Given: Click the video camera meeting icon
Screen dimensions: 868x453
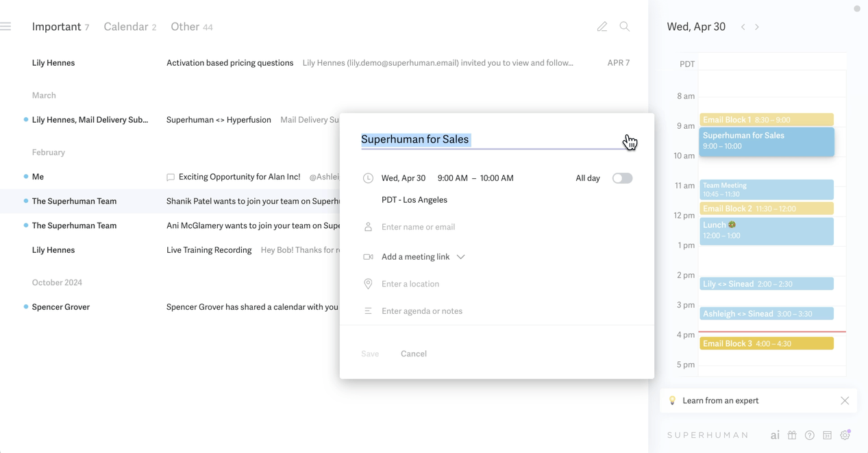Looking at the screenshot, I should (368, 257).
